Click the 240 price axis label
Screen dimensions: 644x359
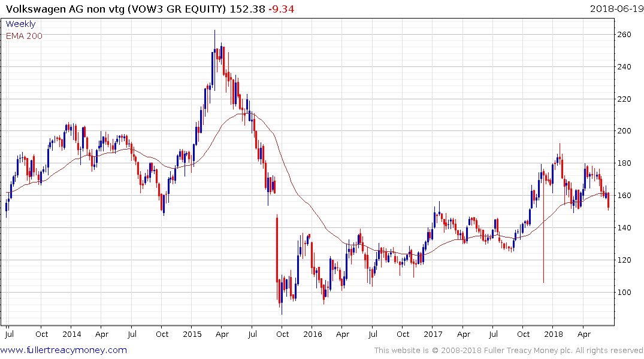click(624, 66)
